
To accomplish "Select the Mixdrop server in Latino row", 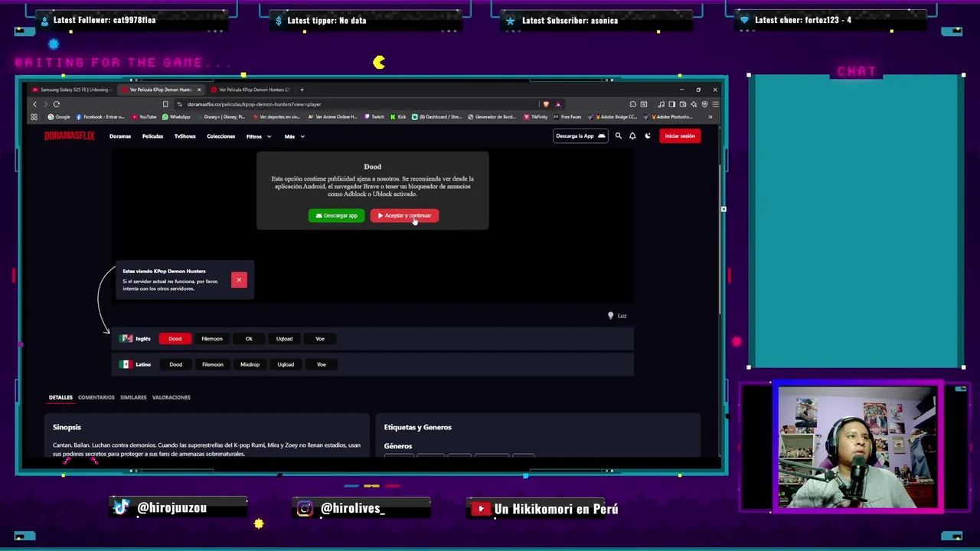I will tap(250, 364).
